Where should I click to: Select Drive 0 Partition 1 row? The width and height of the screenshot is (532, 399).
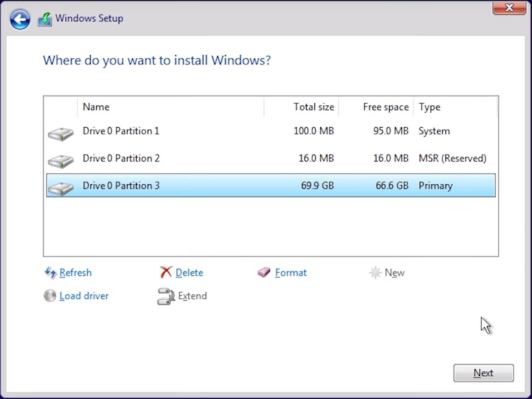click(x=206, y=131)
